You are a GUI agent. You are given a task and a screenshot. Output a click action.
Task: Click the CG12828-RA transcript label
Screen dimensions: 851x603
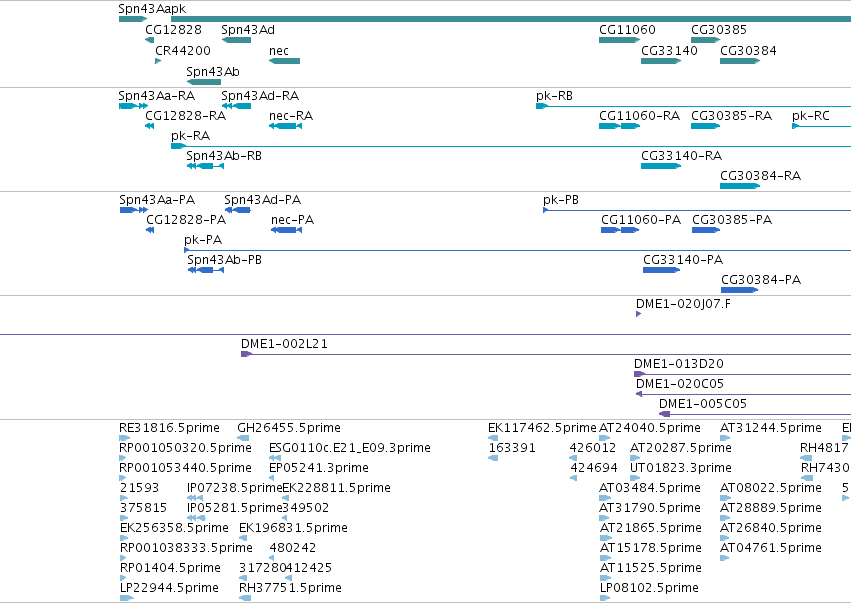click(x=186, y=116)
